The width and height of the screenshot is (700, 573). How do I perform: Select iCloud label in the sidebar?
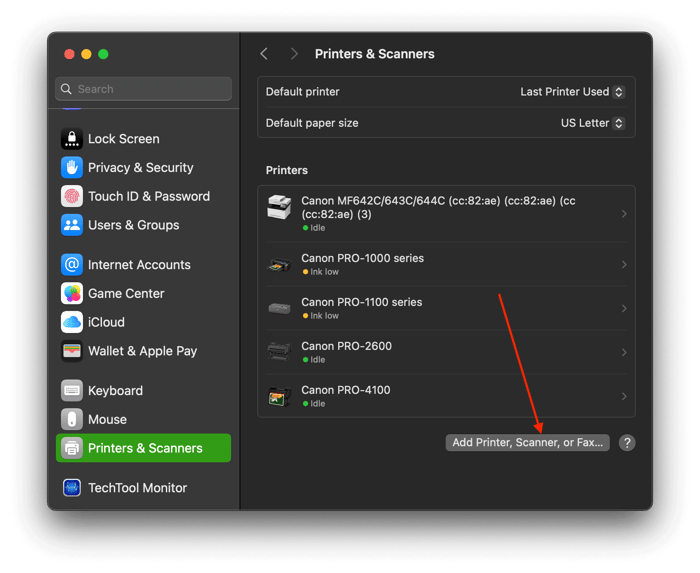point(106,322)
